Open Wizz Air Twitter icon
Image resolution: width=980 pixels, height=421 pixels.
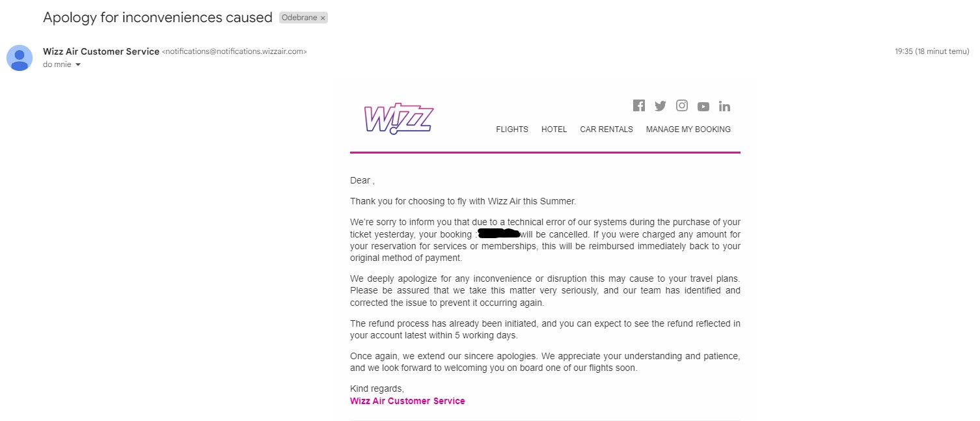click(x=660, y=106)
